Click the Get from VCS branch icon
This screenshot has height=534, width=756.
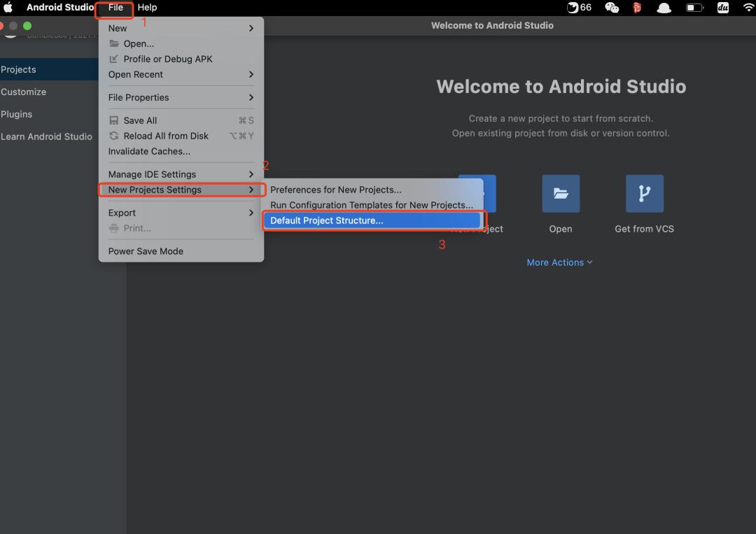pyautogui.click(x=644, y=194)
